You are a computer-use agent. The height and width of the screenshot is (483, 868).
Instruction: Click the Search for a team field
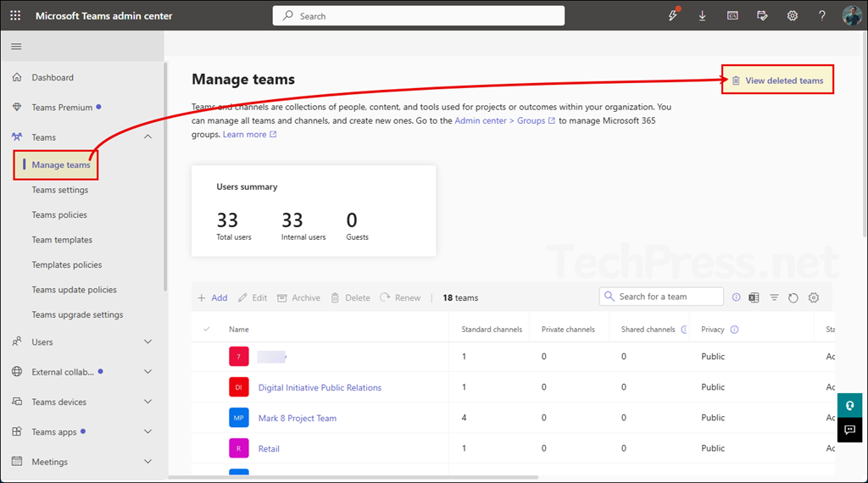click(x=661, y=297)
